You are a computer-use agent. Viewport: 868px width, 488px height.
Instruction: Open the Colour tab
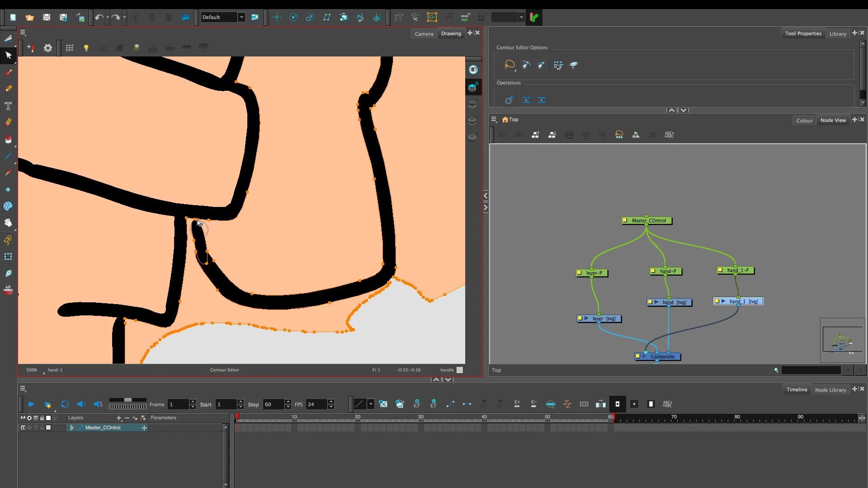[804, 120]
